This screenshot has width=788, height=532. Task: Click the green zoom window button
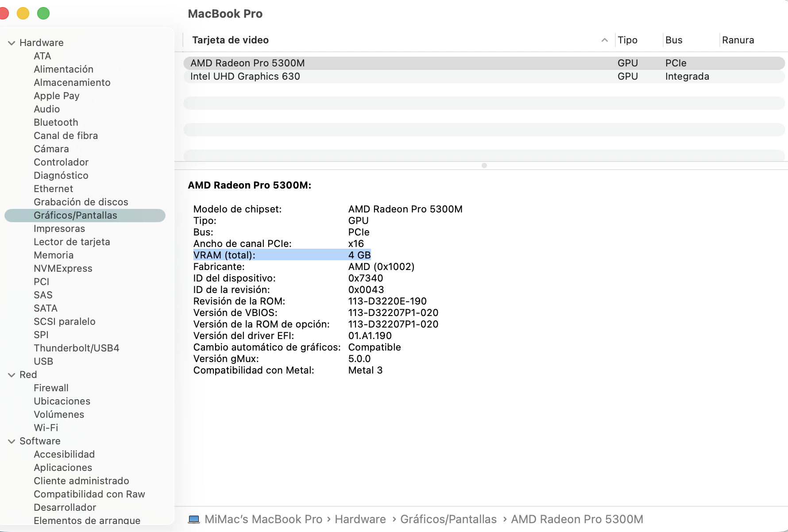point(43,14)
